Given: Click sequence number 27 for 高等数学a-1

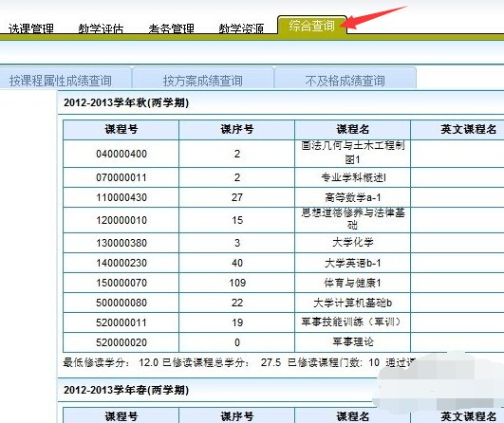Looking at the screenshot, I should click(237, 197).
